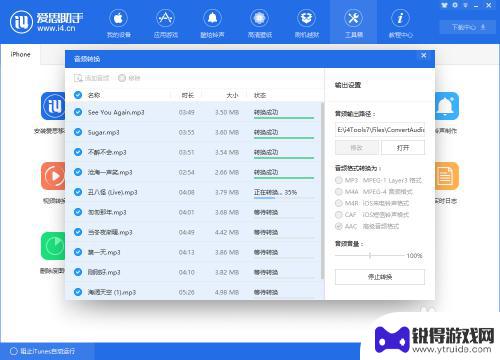Select the CAF iOS alert tone format radio button
Image resolution: width=500 pixels, height=360 pixels.
(339, 215)
